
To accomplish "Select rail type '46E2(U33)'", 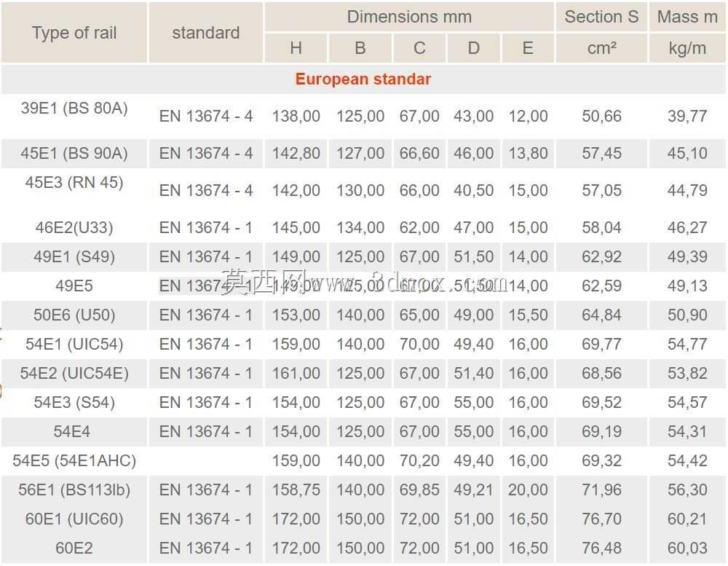I will 74,227.
